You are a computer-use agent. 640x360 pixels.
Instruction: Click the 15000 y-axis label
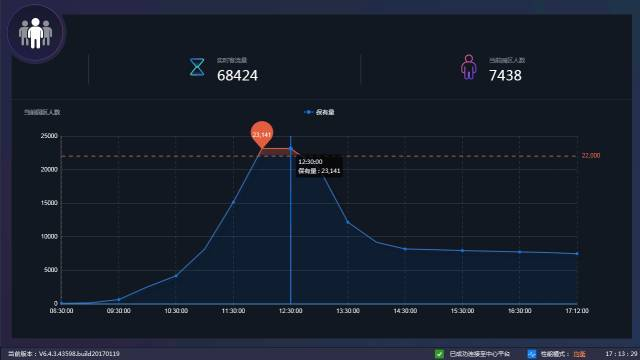[x=49, y=203]
